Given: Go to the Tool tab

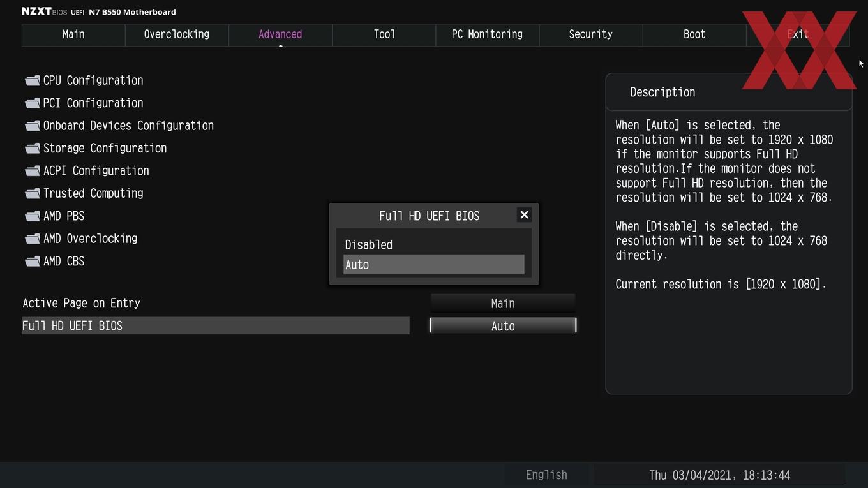Looking at the screenshot, I should pos(384,34).
